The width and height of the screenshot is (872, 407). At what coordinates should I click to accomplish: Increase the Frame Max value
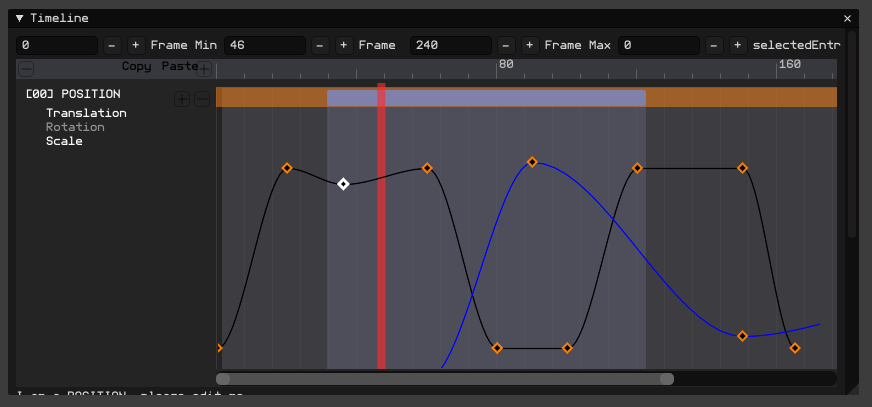click(x=529, y=45)
